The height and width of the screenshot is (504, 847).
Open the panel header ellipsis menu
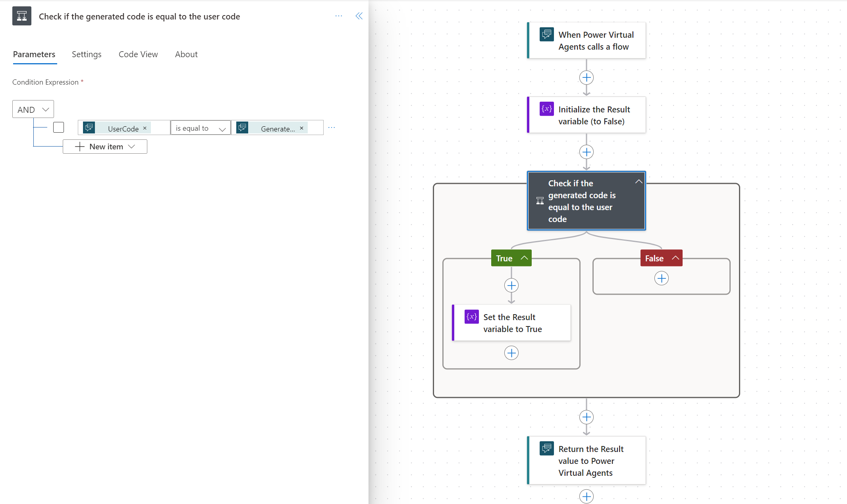[339, 16]
